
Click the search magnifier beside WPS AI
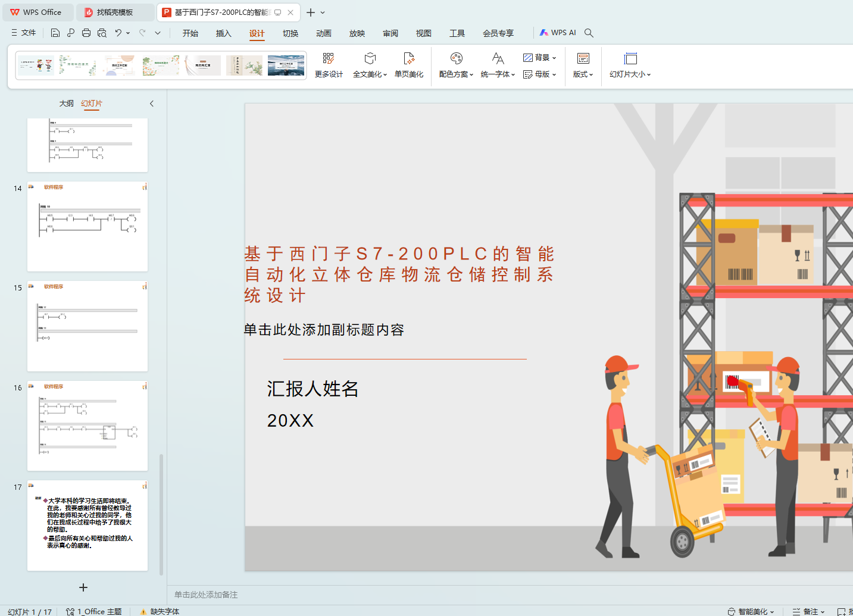(x=589, y=33)
